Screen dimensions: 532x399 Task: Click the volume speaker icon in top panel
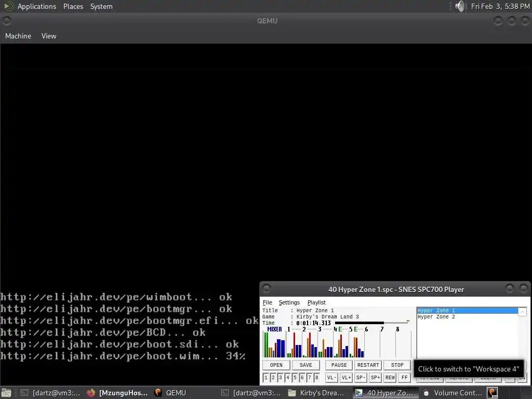click(460, 6)
